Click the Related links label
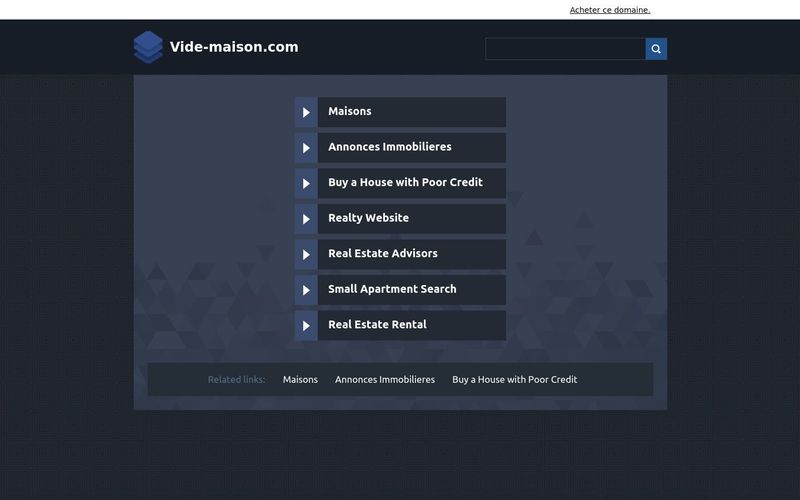800x500 pixels. [236, 380]
